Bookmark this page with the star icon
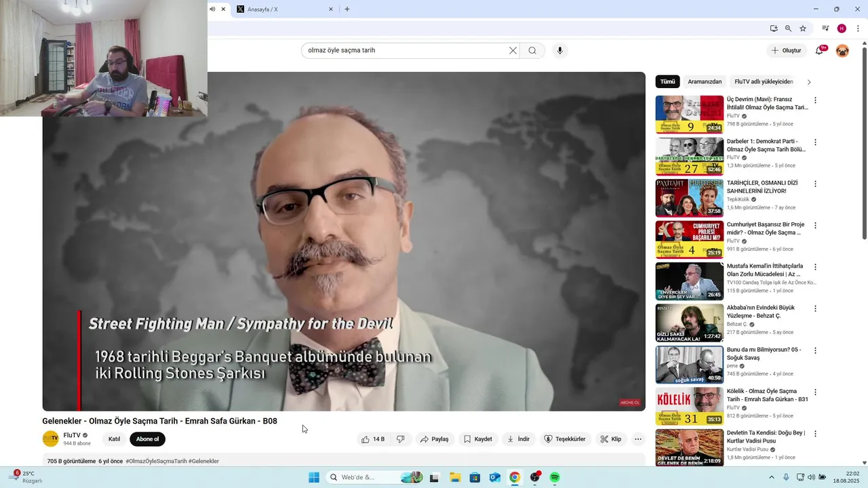Screen dimensions: 868x488 [803, 28]
